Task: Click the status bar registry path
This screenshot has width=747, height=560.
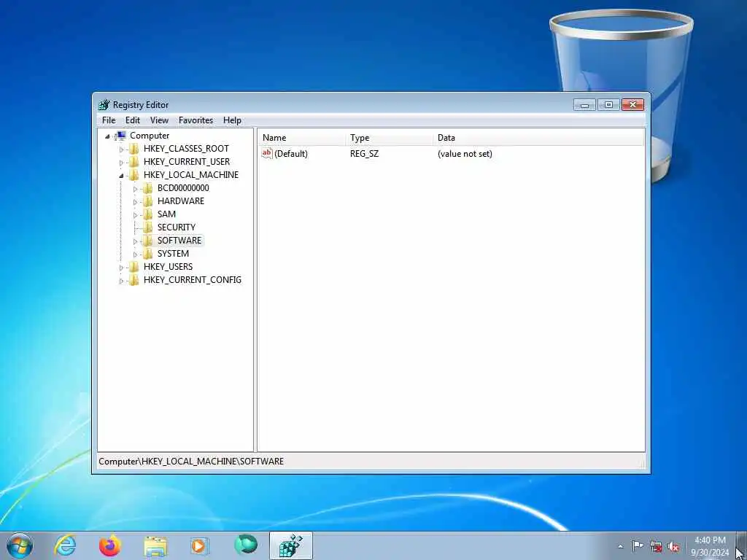Action: 191,462
